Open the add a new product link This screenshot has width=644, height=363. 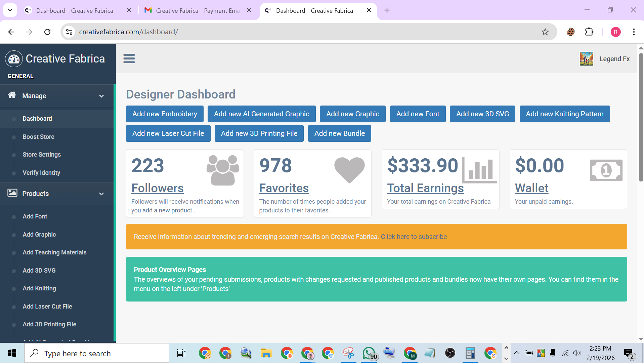[x=167, y=210]
